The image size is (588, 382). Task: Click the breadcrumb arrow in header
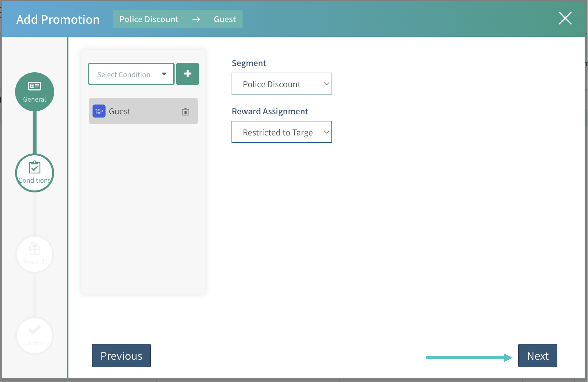click(x=196, y=19)
